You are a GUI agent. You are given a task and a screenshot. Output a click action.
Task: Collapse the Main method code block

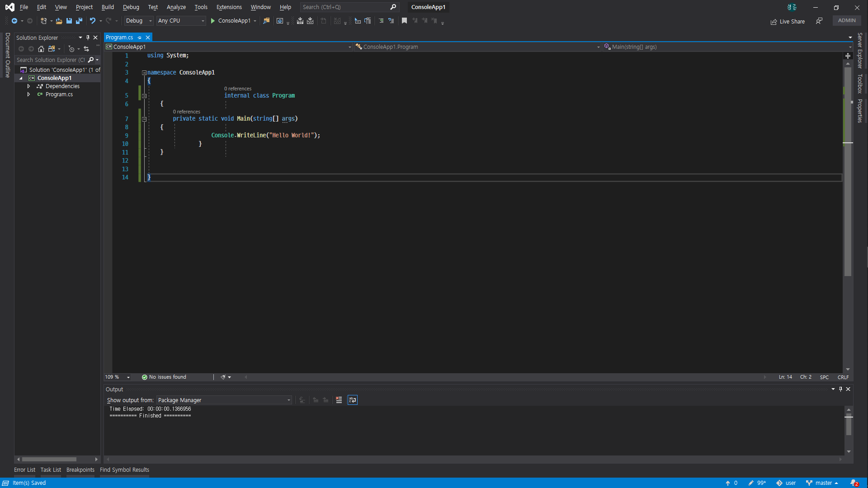point(144,119)
